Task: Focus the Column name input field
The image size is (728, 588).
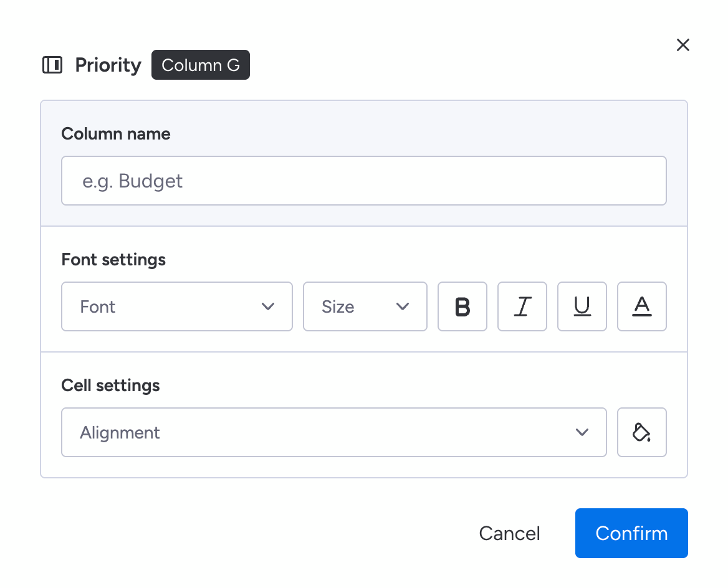Action: pyautogui.click(x=364, y=181)
